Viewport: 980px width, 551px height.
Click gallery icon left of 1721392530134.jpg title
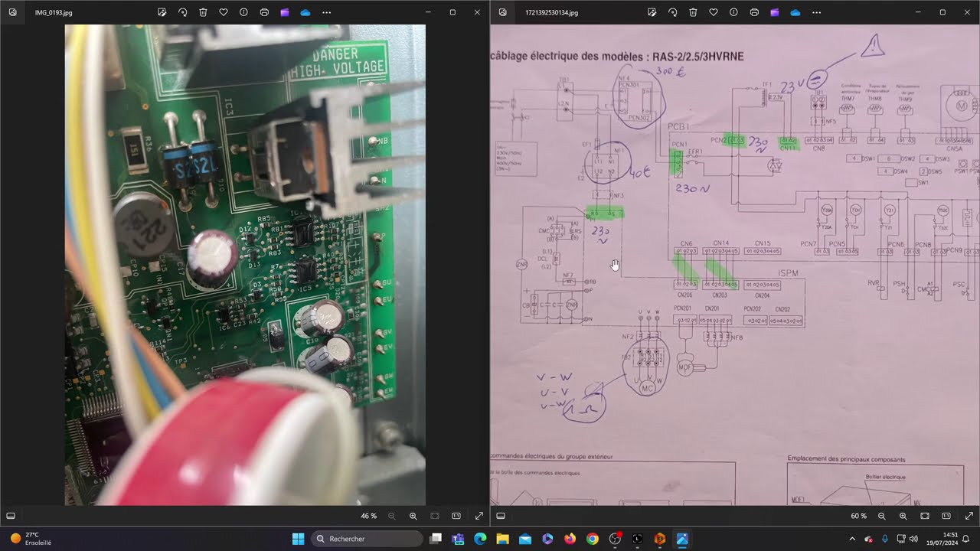point(502,12)
